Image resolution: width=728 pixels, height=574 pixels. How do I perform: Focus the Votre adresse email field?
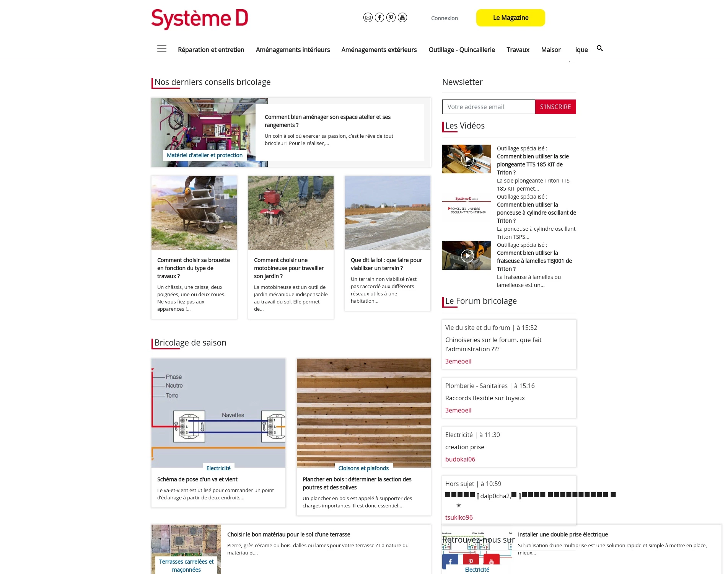489,107
